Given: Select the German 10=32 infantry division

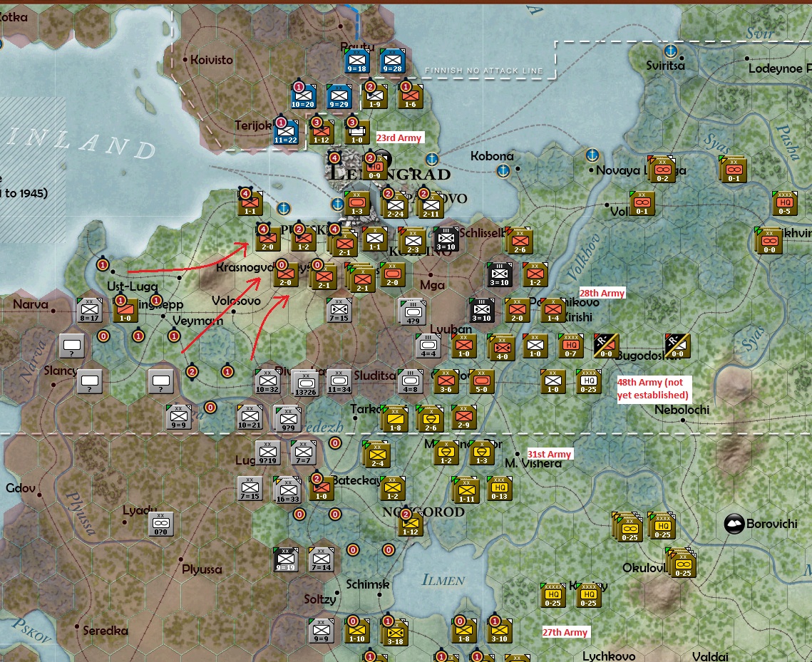Looking at the screenshot, I should click(267, 382).
